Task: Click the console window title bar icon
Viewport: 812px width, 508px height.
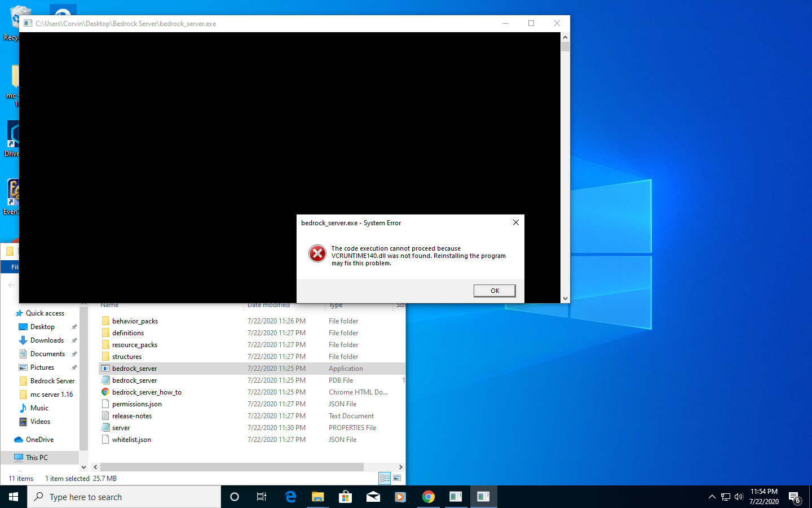Action: (28, 23)
